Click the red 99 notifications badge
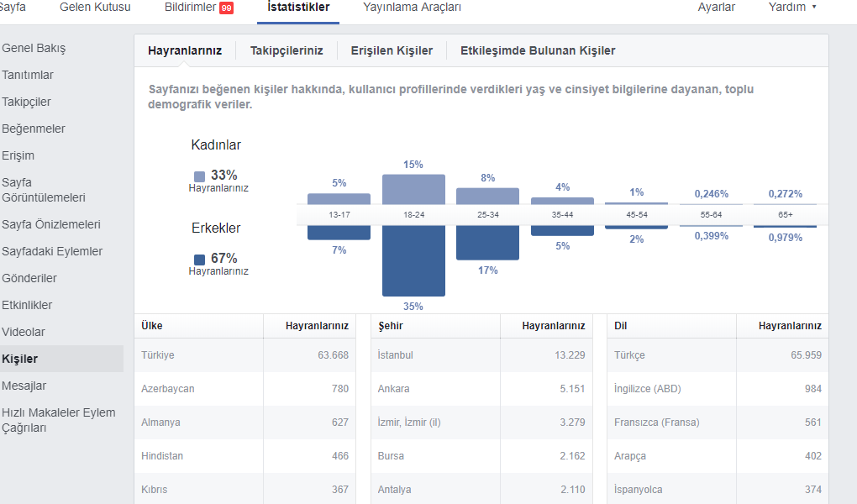This screenshot has height=504, width=857. click(226, 8)
